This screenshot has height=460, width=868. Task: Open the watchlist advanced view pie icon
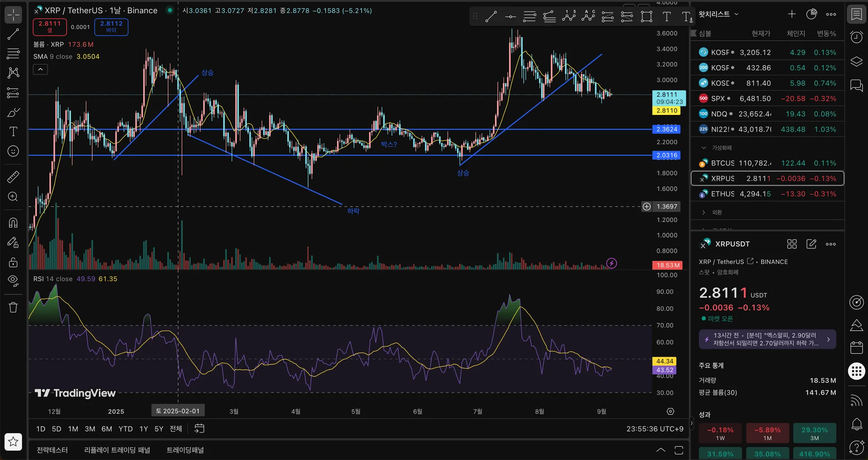point(811,14)
